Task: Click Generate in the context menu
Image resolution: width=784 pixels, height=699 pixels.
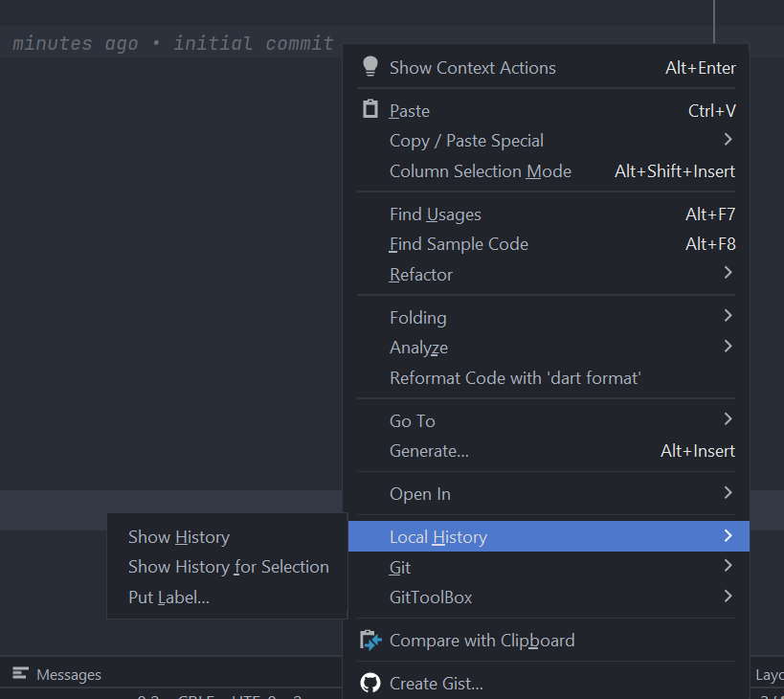Action: click(x=425, y=450)
